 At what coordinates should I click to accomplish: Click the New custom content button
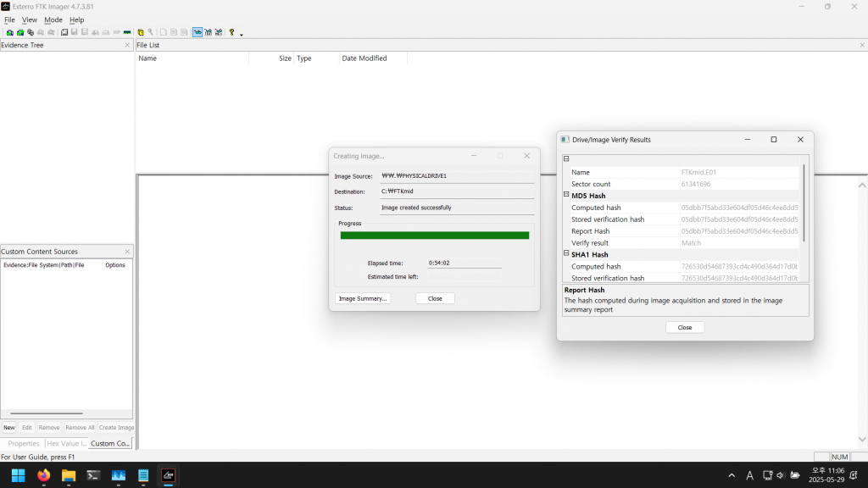(x=9, y=428)
